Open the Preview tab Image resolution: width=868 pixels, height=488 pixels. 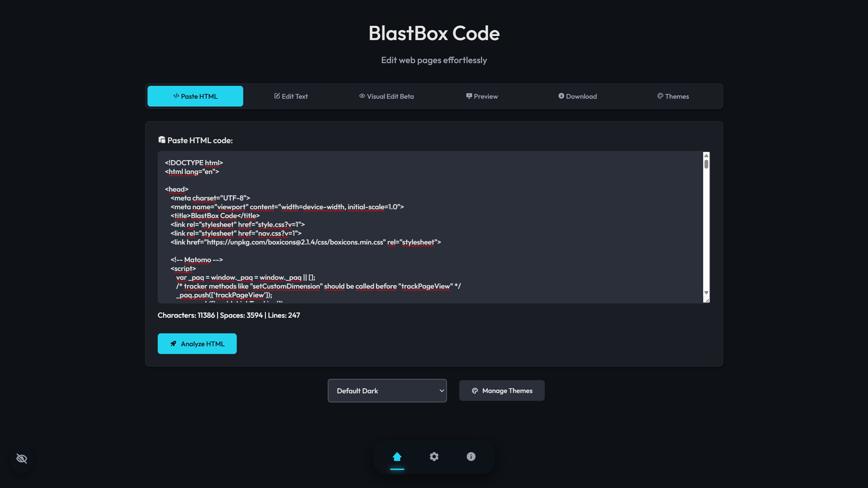482,97
